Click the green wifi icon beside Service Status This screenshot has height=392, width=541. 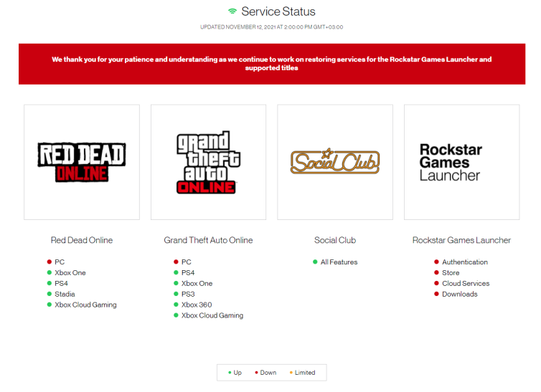(232, 11)
